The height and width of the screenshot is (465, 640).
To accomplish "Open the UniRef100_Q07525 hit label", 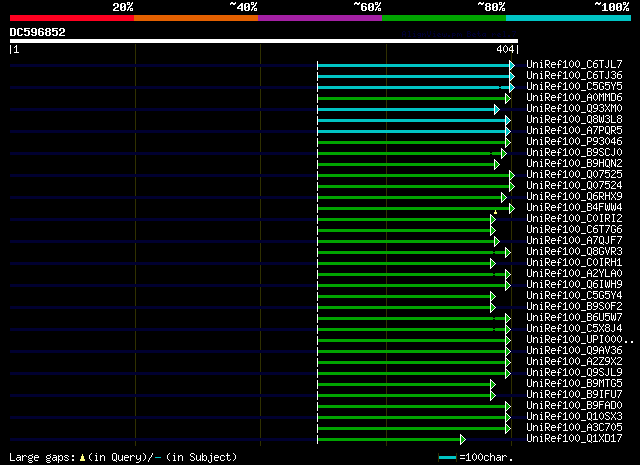I will (574, 175).
